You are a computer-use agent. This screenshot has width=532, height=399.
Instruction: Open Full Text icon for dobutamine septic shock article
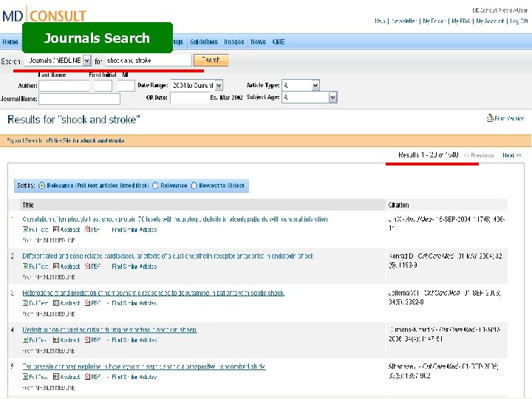25,303
